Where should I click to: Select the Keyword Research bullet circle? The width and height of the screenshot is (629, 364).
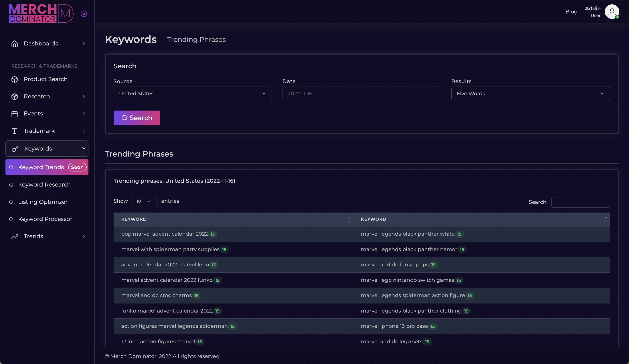point(11,185)
